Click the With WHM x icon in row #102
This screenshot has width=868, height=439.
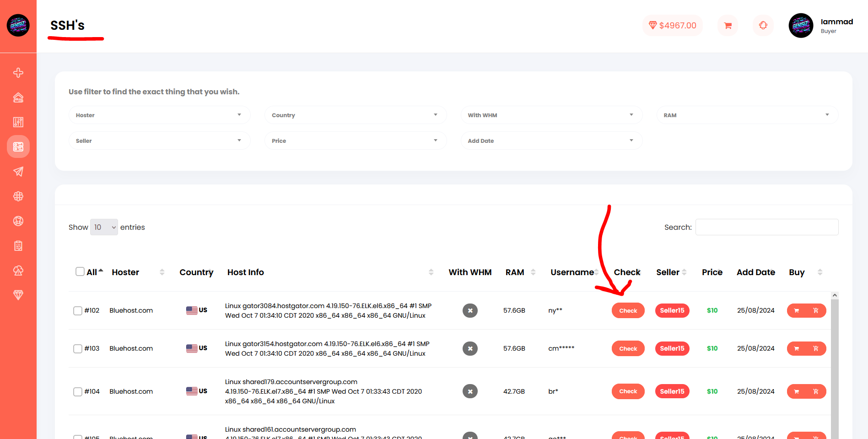pyautogui.click(x=470, y=311)
